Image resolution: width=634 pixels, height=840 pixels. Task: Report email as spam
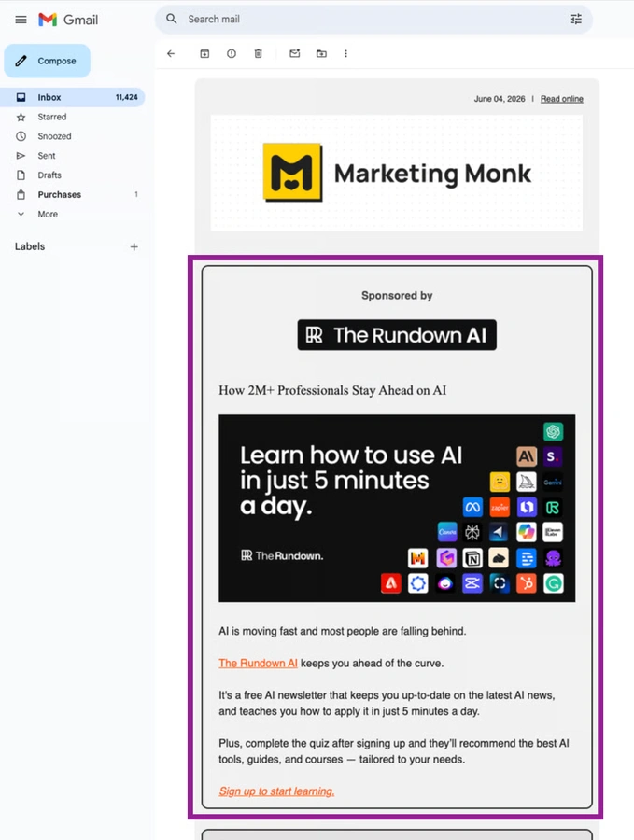pos(232,53)
